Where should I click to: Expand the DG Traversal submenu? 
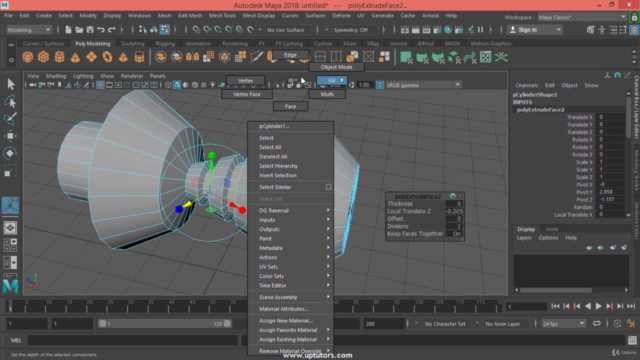tap(291, 210)
